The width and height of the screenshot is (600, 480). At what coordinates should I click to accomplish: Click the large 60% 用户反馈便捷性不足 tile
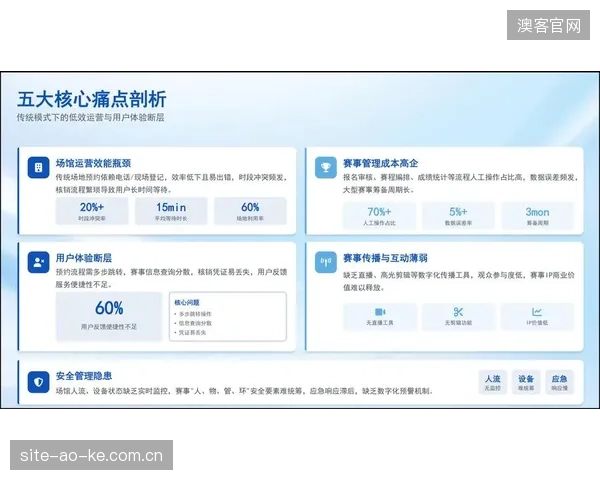(x=109, y=316)
